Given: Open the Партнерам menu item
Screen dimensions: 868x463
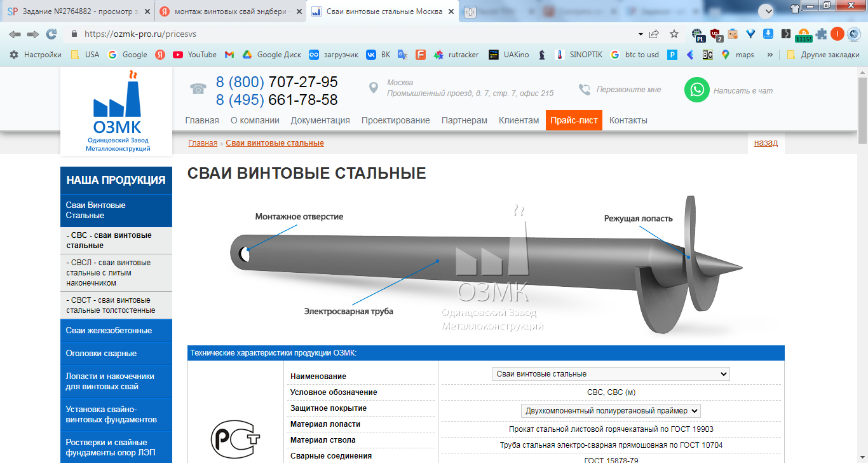Looking at the screenshot, I should tap(465, 120).
